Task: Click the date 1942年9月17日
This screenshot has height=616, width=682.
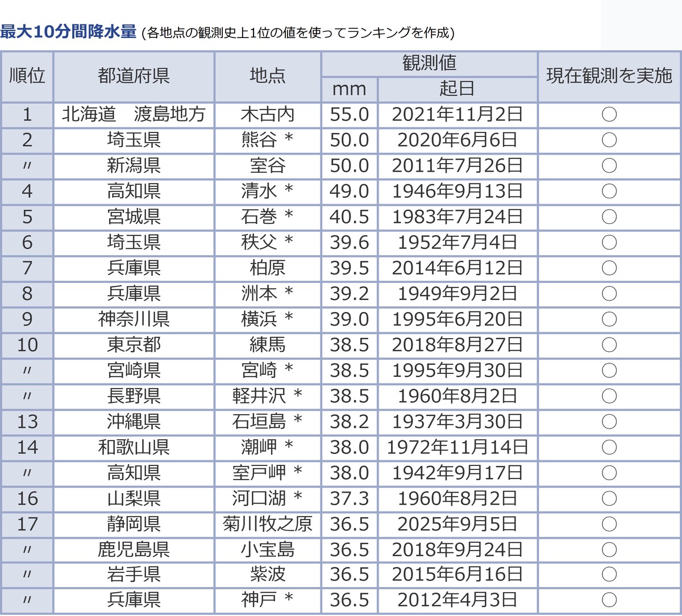Action: point(458,473)
